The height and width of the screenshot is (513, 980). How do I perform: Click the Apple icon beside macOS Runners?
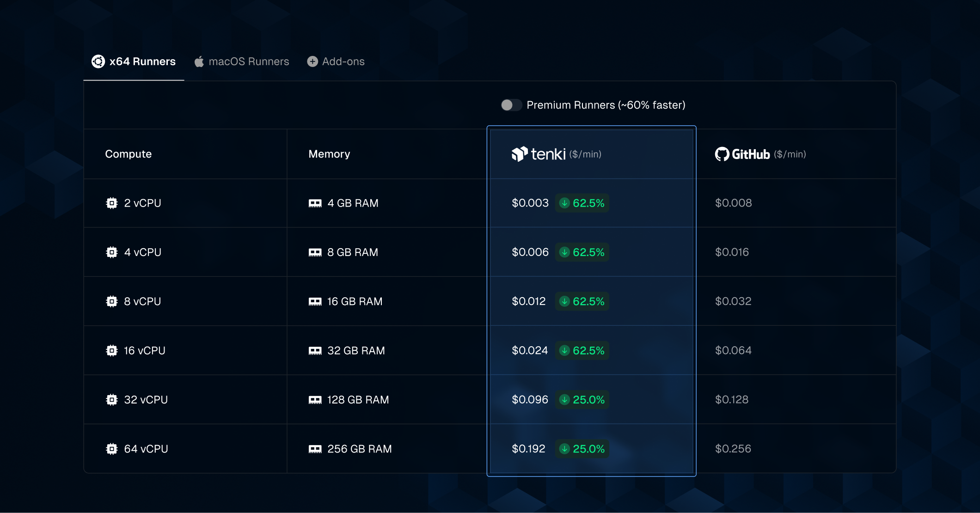[x=199, y=61]
